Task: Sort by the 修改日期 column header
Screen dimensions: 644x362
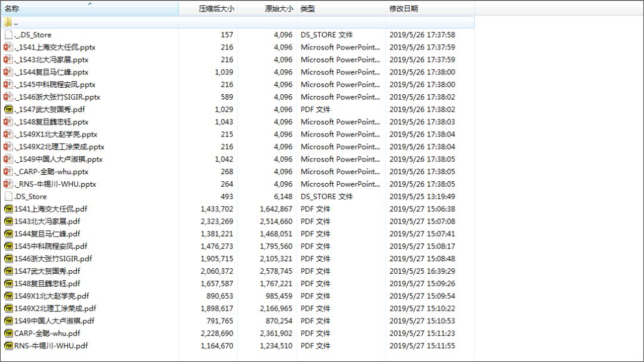Action: tap(430, 8)
